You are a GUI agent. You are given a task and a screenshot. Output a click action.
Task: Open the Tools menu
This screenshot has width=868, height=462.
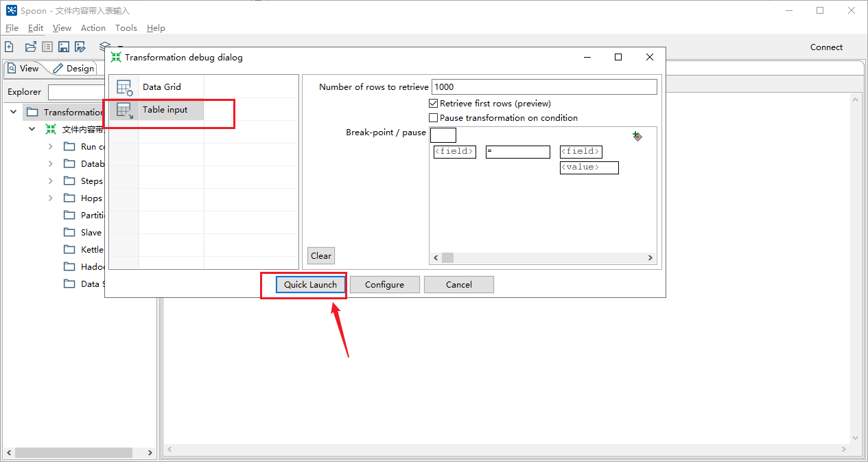pos(126,28)
